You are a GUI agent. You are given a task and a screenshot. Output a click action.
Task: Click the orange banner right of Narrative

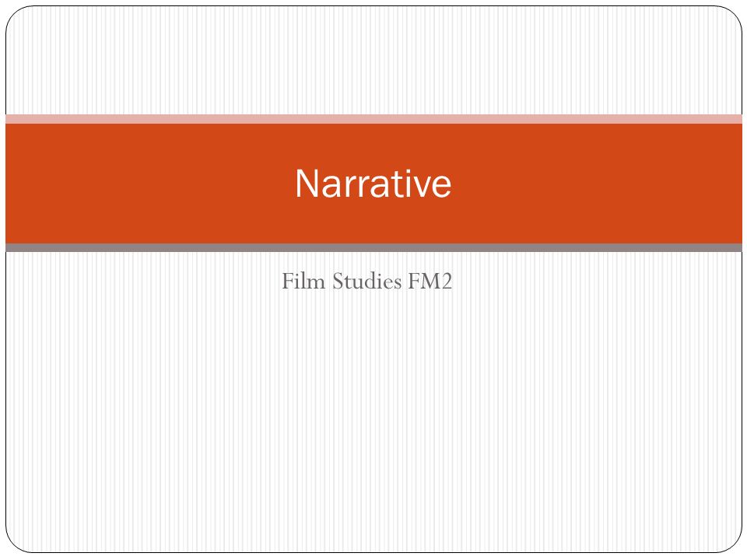click(597, 184)
